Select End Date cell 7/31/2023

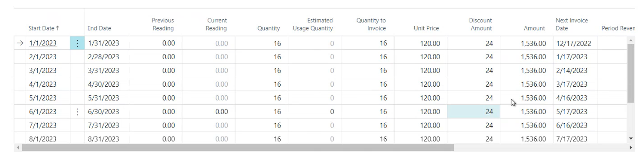click(x=107, y=125)
